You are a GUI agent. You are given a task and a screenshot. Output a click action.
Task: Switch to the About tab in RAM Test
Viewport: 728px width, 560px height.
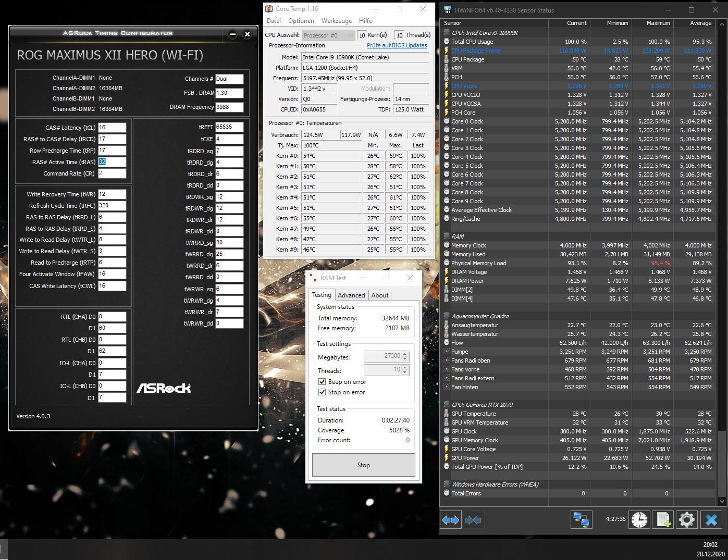tap(380, 295)
